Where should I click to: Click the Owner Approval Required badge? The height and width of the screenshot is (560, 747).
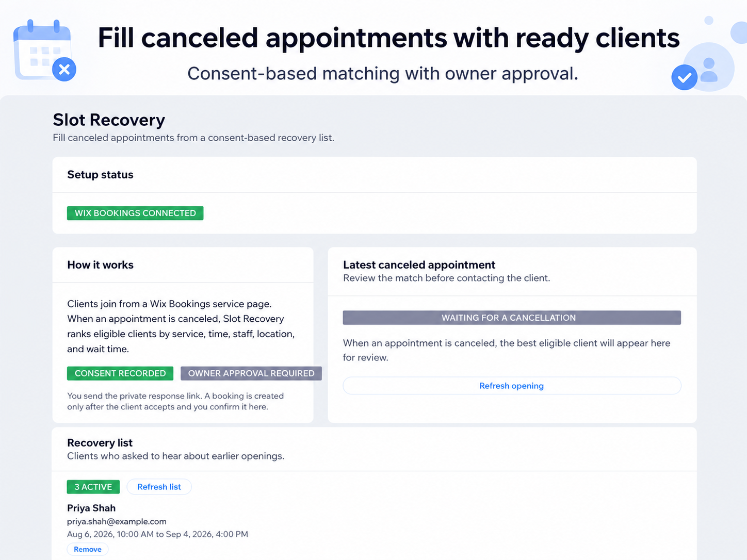pos(251,373)
